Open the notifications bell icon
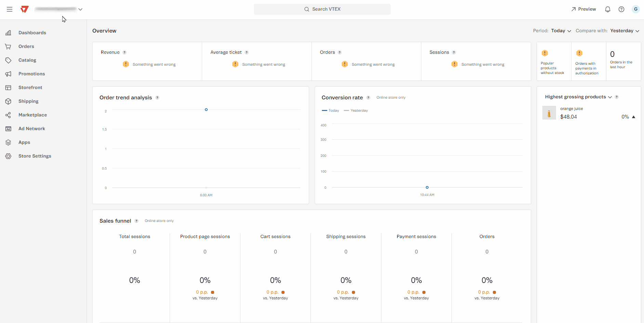This screenshot has height=323, width=644. (607, 9)
